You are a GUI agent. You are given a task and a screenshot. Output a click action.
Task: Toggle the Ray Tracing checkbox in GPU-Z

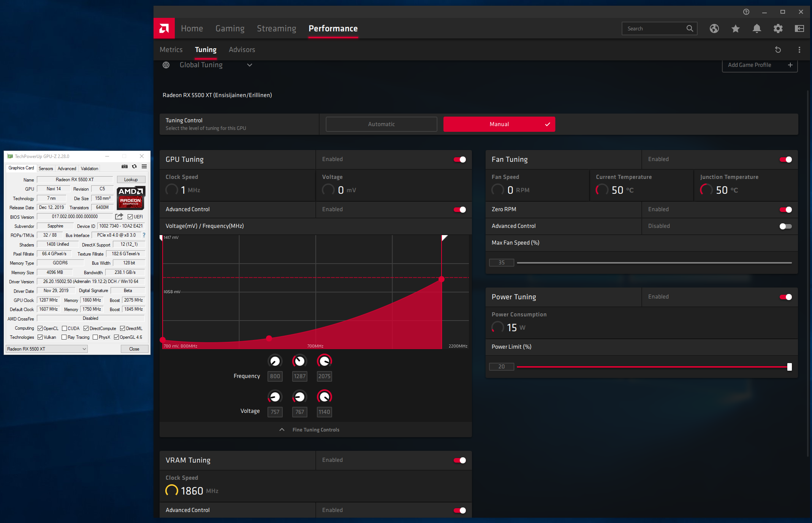pos(64,337)
